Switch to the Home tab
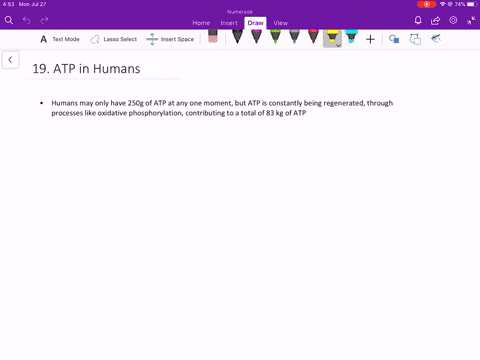The image size is (480, 360). click(x=201, y=23)
